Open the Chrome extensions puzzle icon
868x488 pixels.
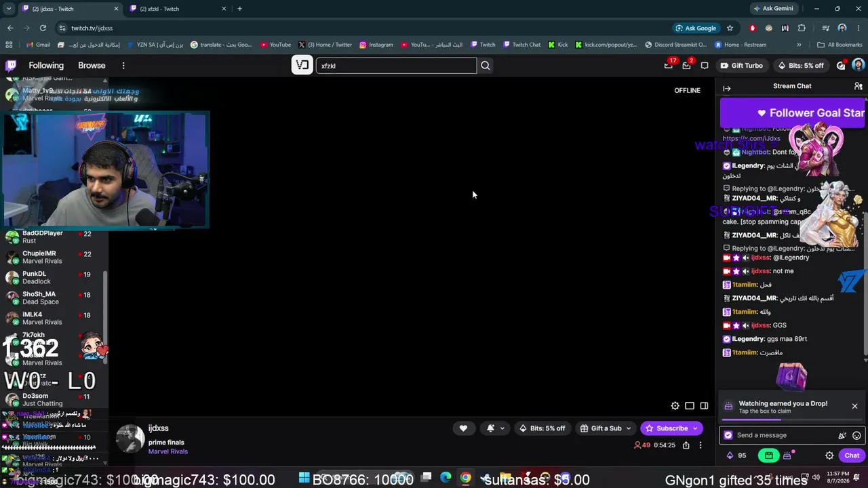pos(802,28)
